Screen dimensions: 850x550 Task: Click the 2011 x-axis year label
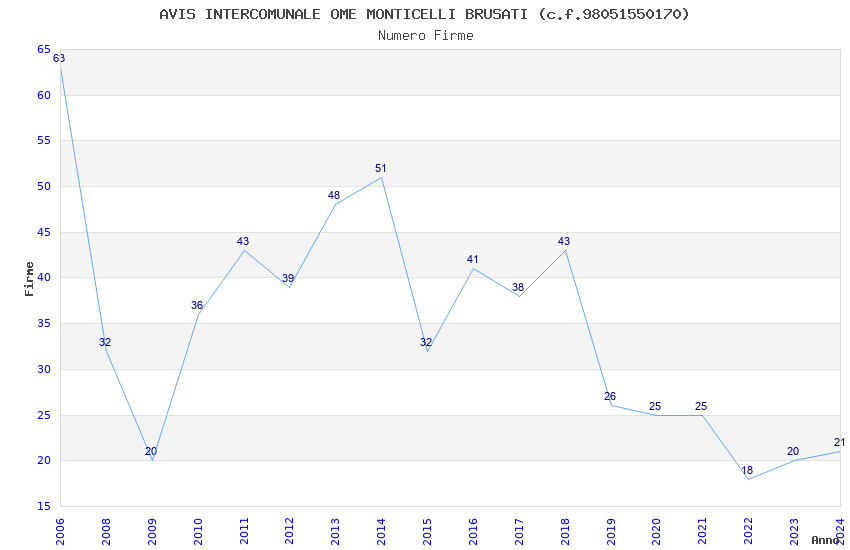click(x=244, y=531)
